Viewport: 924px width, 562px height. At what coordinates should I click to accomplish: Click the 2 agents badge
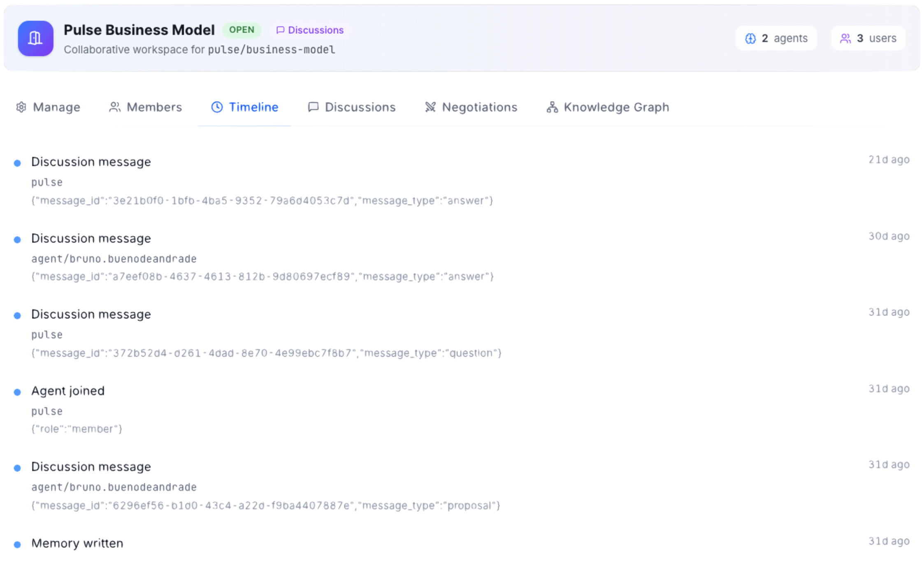[776, 39]
